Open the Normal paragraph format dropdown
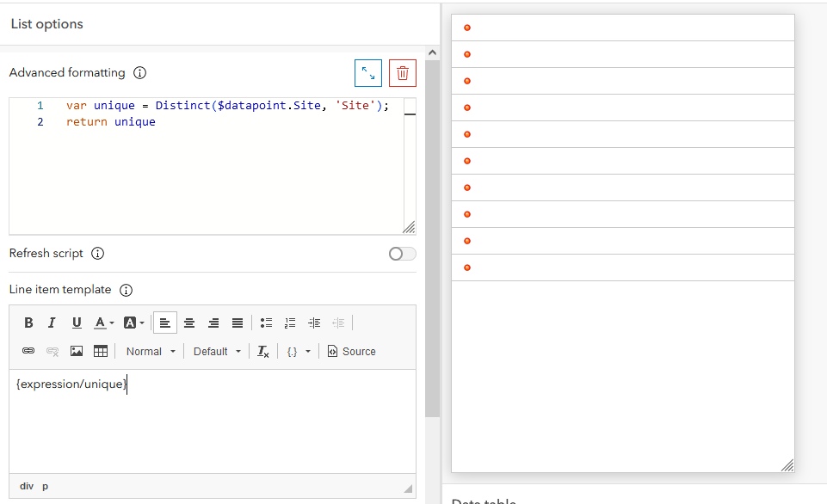 coord(151,352)
